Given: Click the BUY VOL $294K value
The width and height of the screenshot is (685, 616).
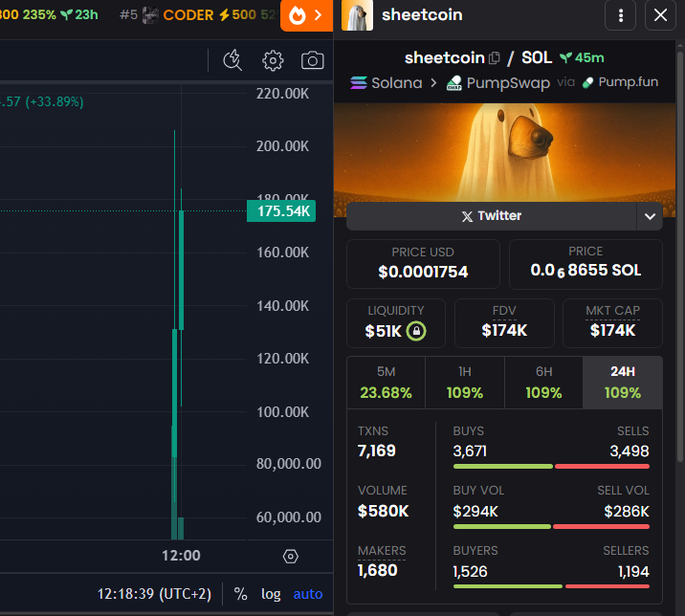Looking at the screenshot, I should click(x=475, y=511).
